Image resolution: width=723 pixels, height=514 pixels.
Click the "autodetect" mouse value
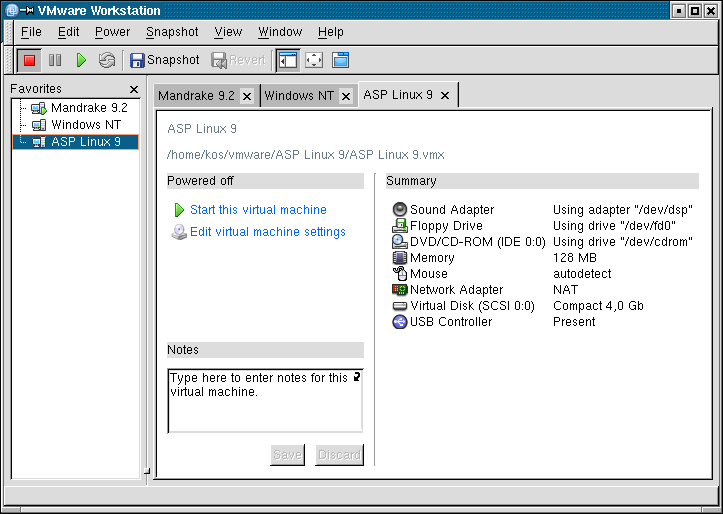tap(582, 274)
